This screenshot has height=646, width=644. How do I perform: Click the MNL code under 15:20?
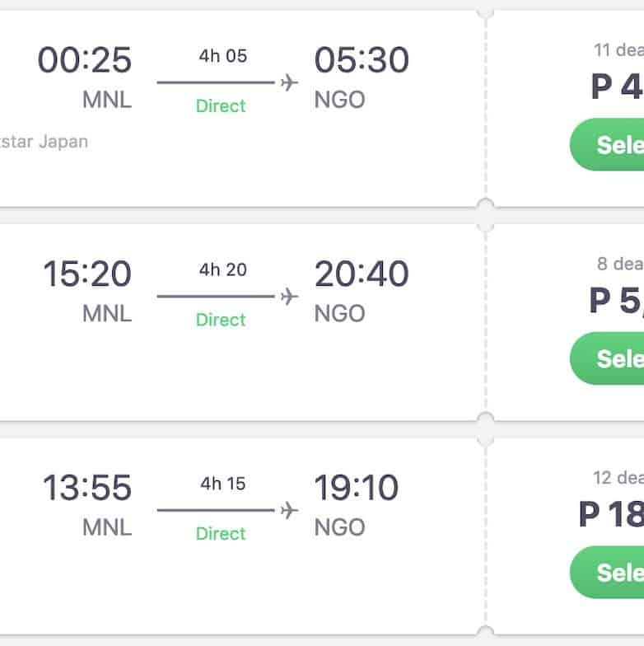click(107, 314)
